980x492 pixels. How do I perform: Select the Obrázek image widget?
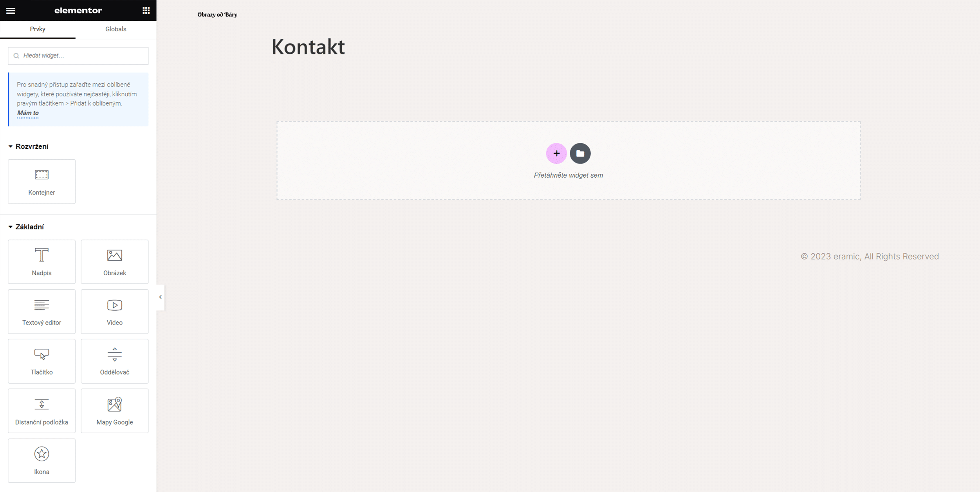(x=115, y=261)
